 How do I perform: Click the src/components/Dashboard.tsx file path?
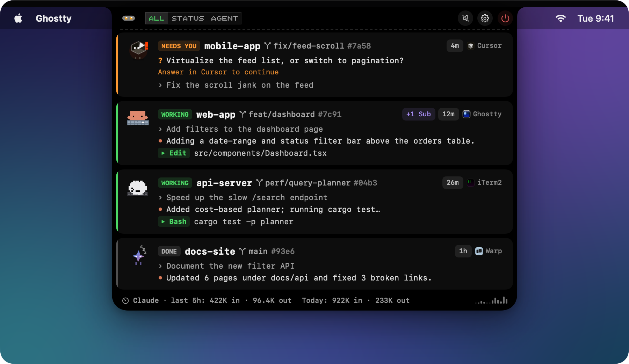click(260, 153)
